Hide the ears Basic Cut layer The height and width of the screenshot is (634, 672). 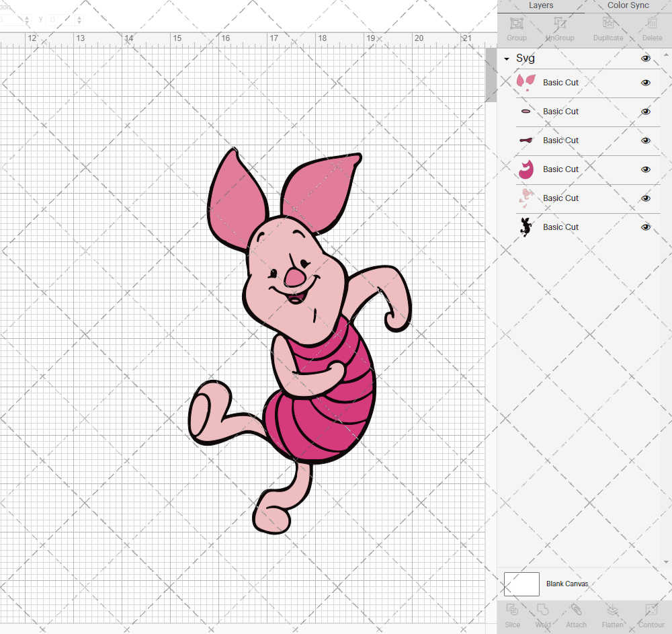tap(645, 83)
